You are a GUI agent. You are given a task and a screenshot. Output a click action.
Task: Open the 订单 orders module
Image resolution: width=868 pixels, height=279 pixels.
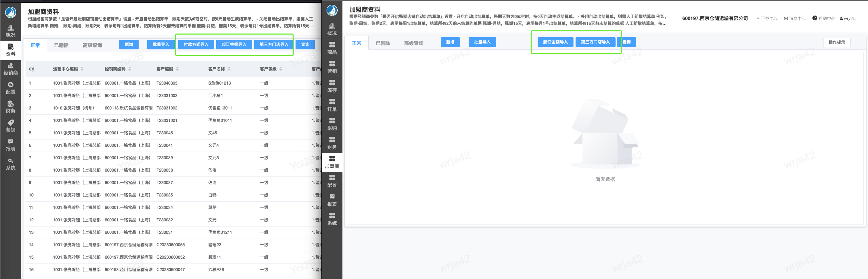pyautogui.click(x=332, y=105)
